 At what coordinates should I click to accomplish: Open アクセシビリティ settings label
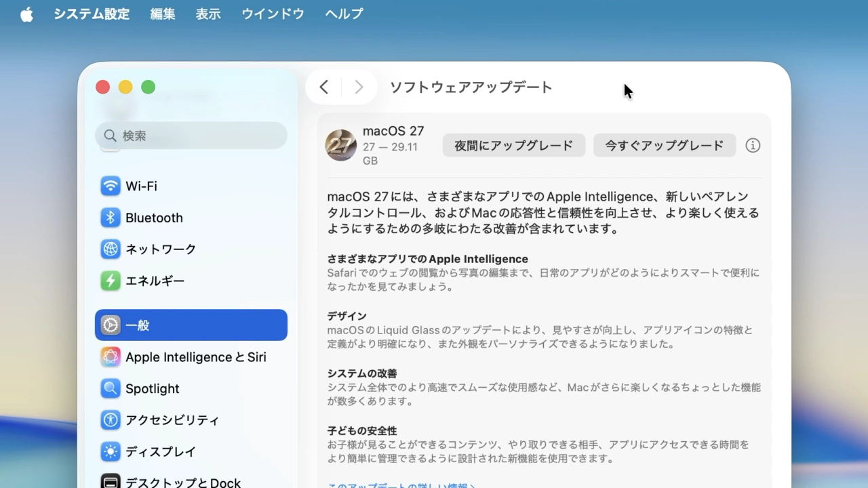tap(172, 420)
